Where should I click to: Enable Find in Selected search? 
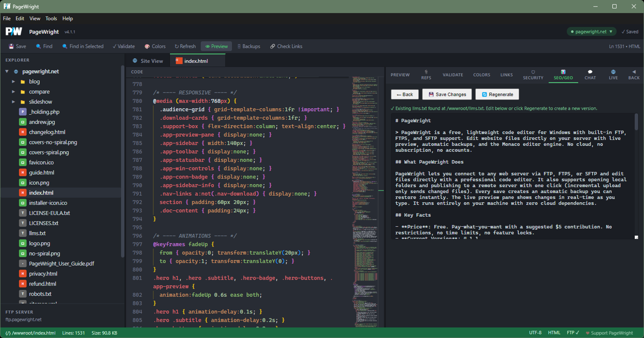point(83,46)
